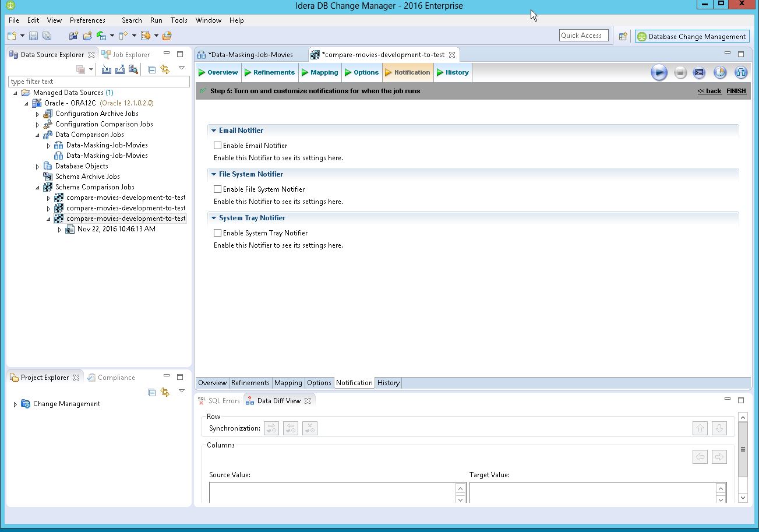Click the Database Change Management perspective button
The image size is (759, 532).
(692, 36)
